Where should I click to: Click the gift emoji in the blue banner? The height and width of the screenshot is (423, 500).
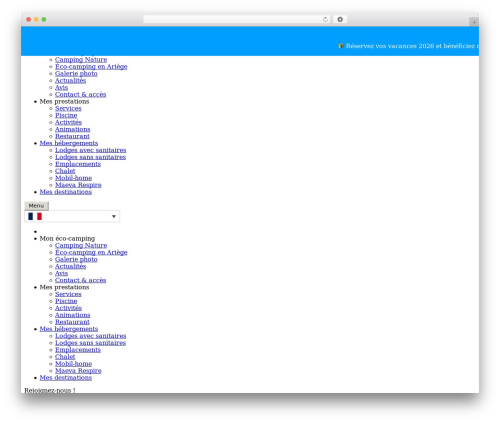341,46
